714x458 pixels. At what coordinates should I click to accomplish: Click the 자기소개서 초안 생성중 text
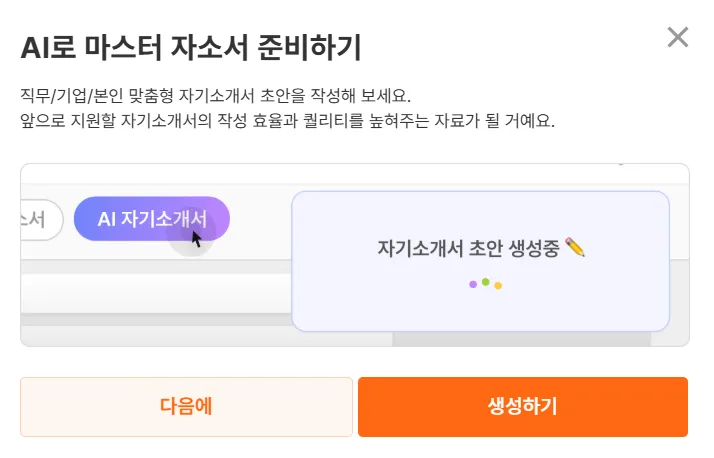470,247
